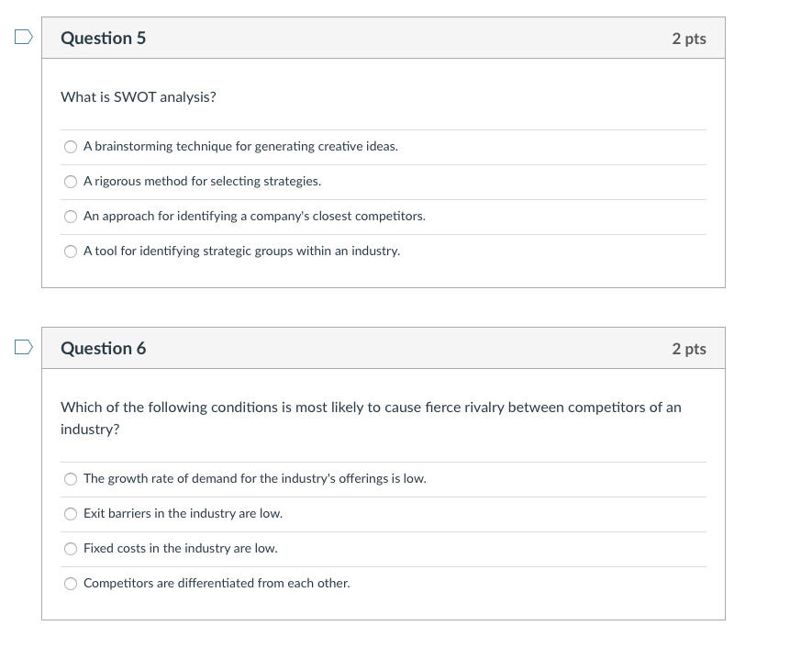Select the closest competitors answer option
The height and width of the screenshot is (648, 812).
coord(71,216)
